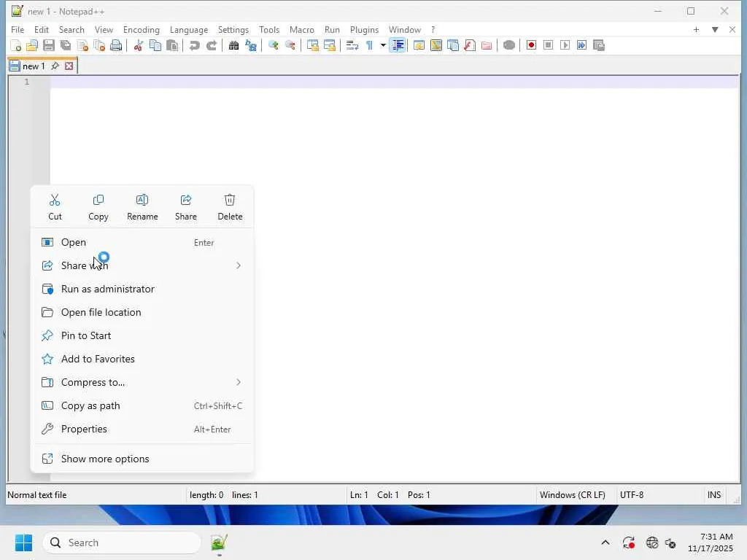Select the new 1 document tab
The width and height of the screenshot is (747, 560).
pos(34,66)
